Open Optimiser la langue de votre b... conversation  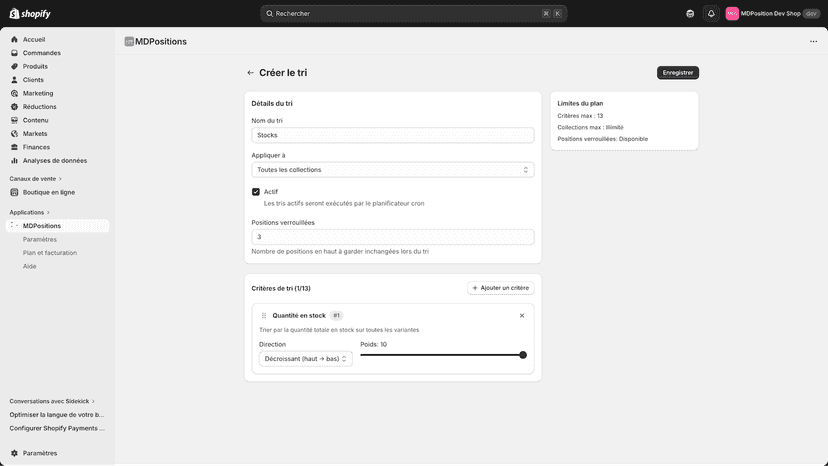point(57,415)
